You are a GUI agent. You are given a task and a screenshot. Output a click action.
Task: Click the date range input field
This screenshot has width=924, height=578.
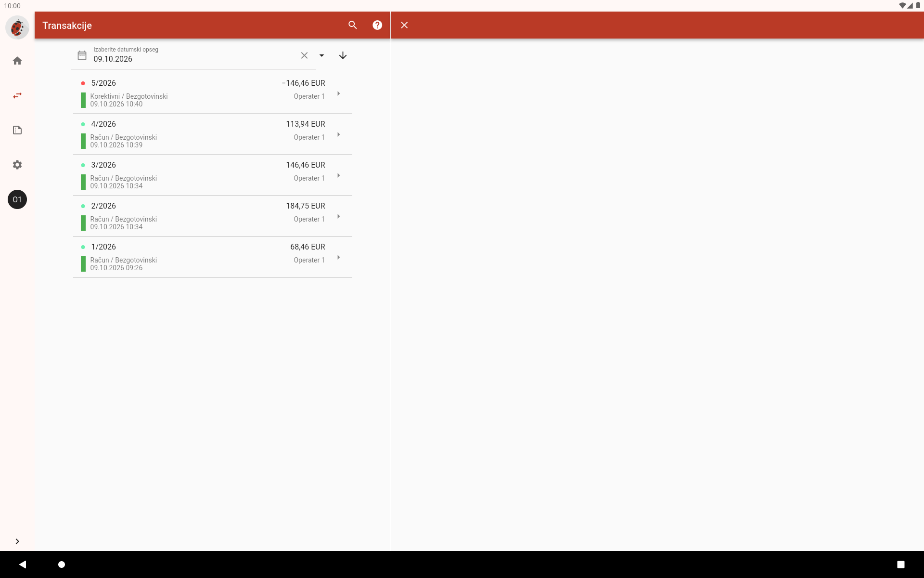point(193,55)
